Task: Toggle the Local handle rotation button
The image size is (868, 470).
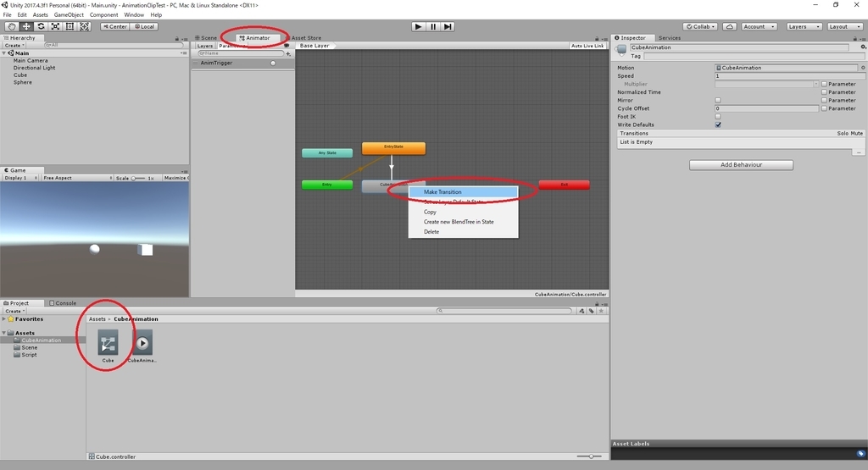Action: 144,26
